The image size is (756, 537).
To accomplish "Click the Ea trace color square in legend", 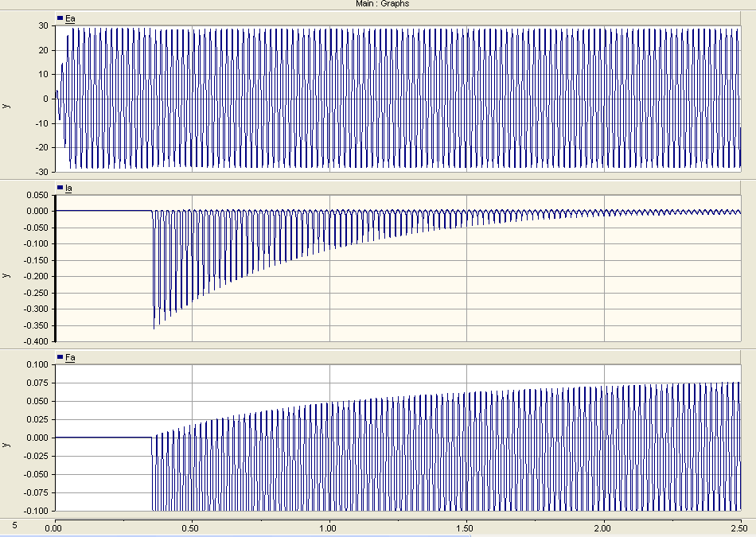I will [x=60, y=18].
